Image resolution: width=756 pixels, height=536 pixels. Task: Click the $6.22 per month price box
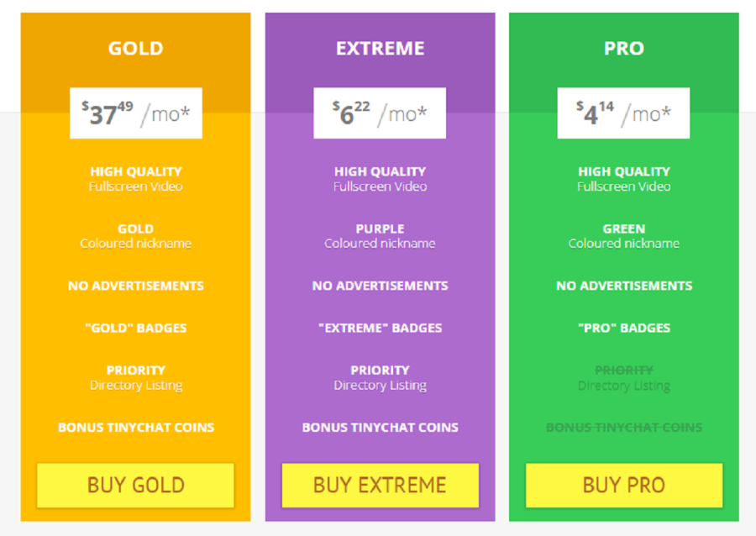coord(380,113)
